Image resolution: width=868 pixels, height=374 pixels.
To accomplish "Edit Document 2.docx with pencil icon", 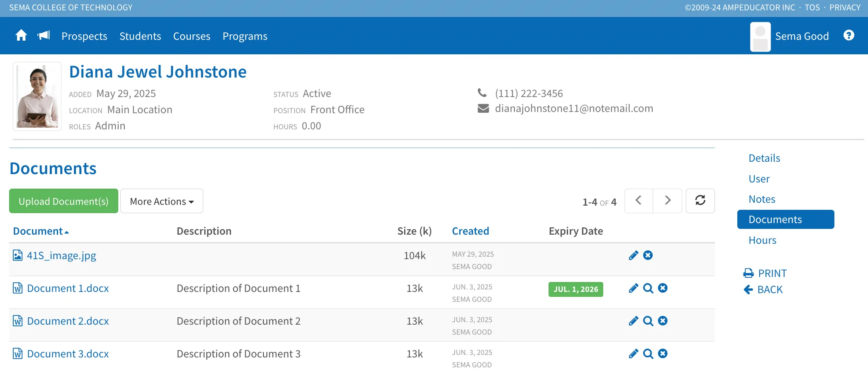I will coord(633,321).
